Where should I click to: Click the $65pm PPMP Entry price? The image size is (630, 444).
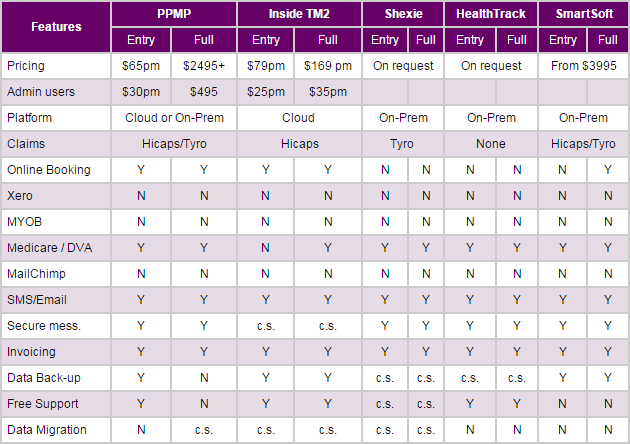tap(141, 65)
